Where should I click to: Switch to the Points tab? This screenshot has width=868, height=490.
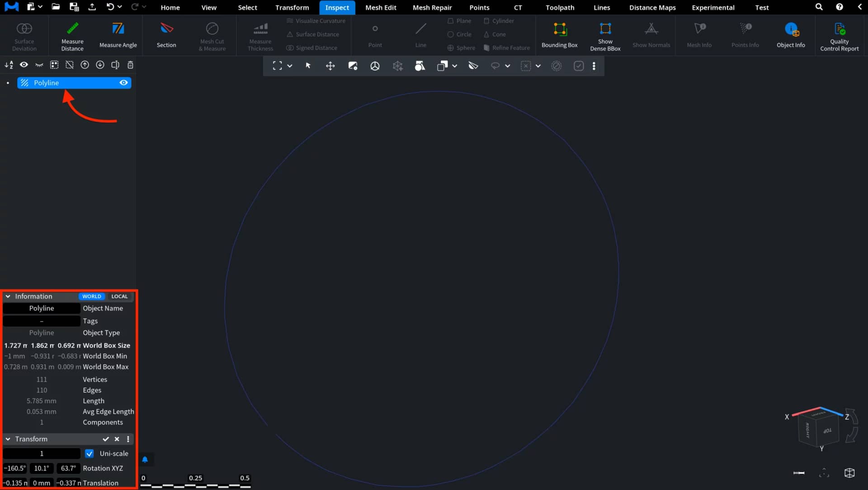[x=479, y=7]
